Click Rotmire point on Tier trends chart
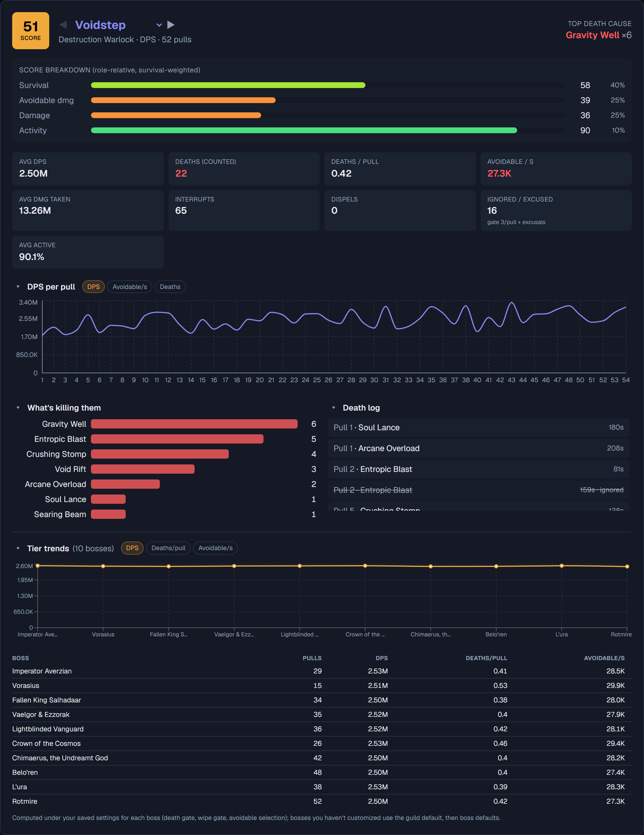The width and height of the screenshot is (644, 835). click(x=627, y=567)
